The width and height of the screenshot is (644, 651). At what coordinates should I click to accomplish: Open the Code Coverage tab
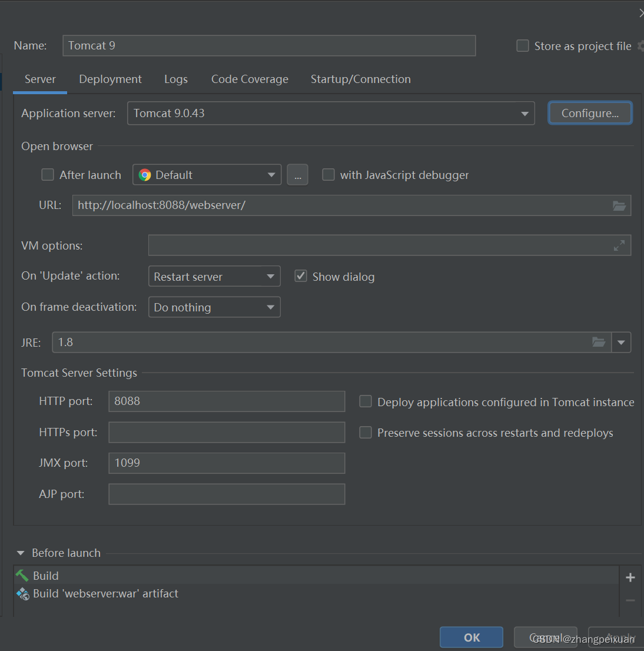pyautogui.click(x=250, y=79)
